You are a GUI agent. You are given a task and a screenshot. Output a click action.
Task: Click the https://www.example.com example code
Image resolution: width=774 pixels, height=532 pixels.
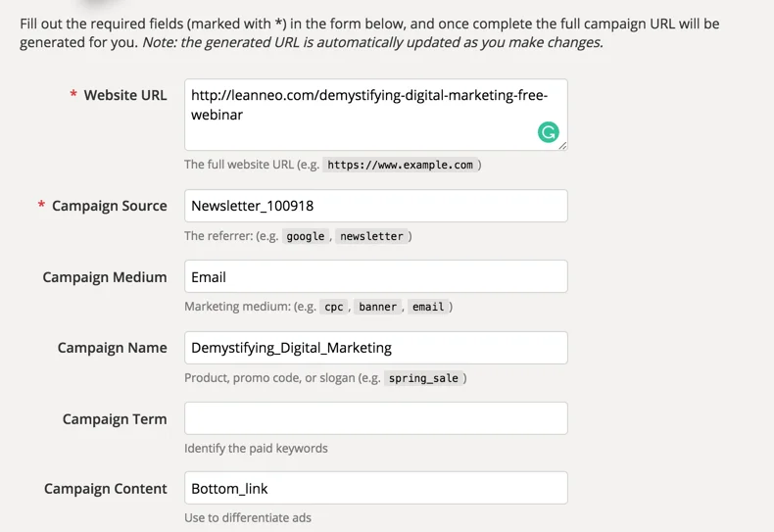click(x=401, y=166)
